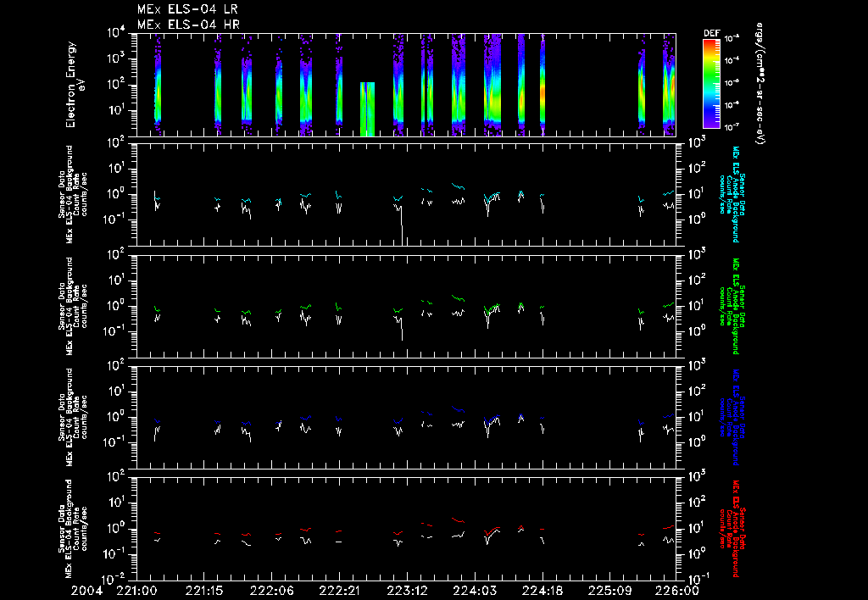Click the "221:15" time axis label
The height and width of the screenshot is (600, 868).
(x=204, y=592)
